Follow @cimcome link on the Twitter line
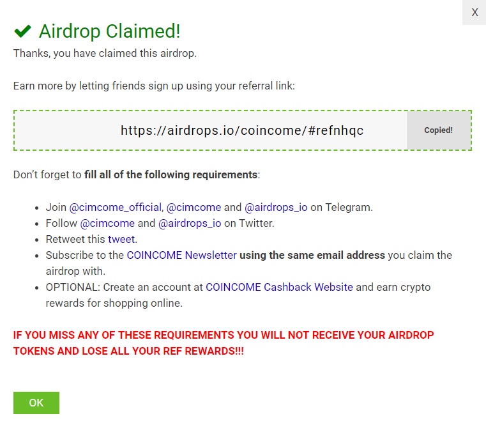The image size is (486, 448). [107, 223]
